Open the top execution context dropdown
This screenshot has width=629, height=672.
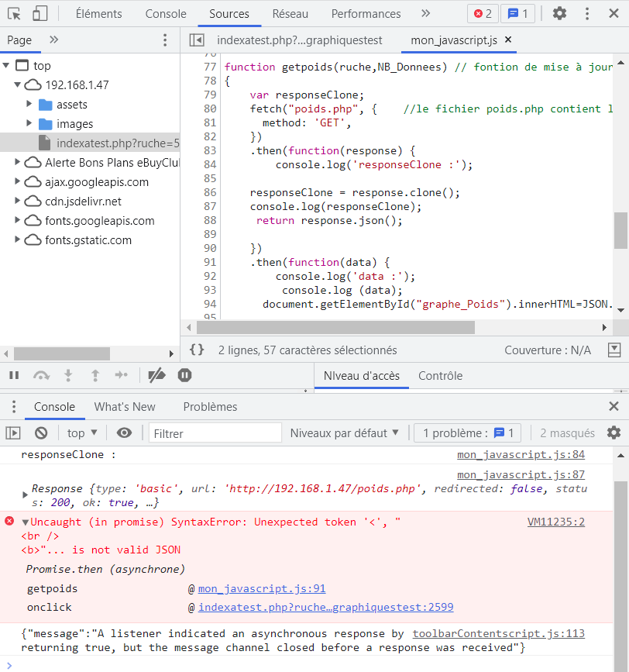81,432
